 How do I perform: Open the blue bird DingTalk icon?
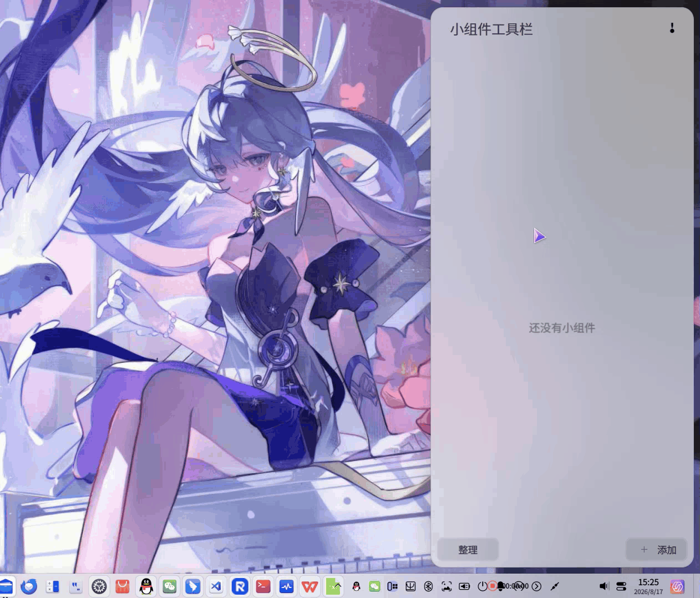193,586
